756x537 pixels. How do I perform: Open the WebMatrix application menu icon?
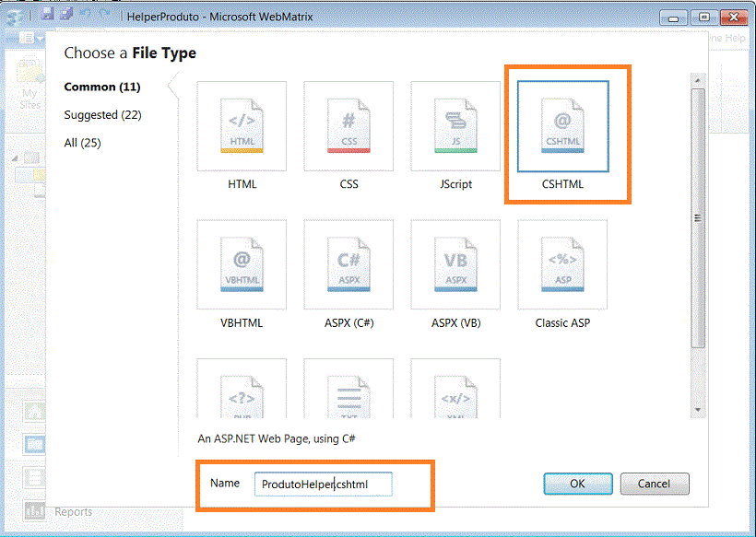click(x=14, y=16)
